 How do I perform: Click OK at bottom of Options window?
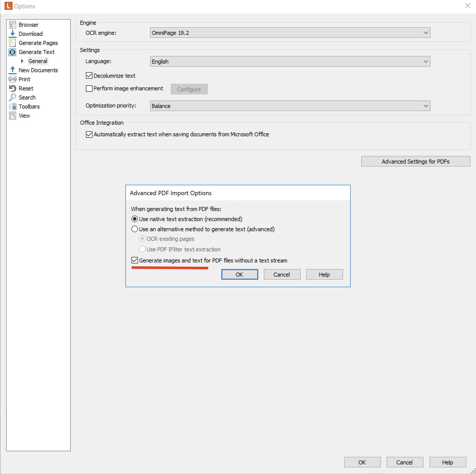tap(362, 462)
